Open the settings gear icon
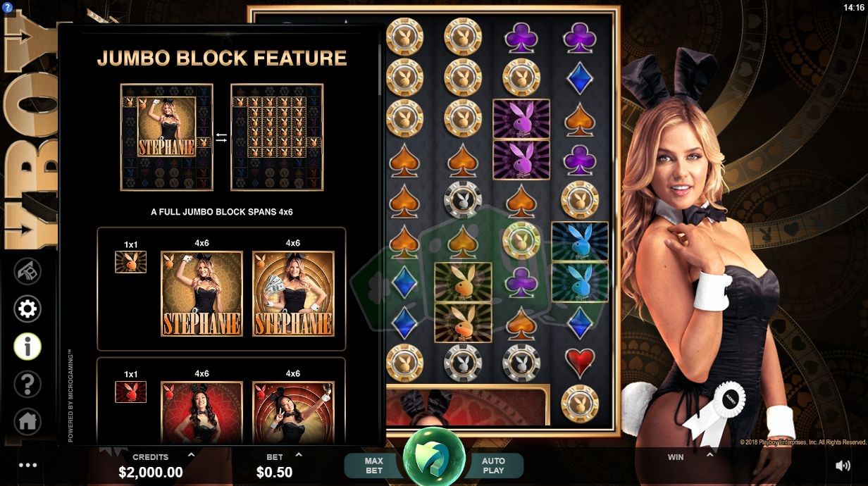The image size is (868, 486). click(28, 309)
